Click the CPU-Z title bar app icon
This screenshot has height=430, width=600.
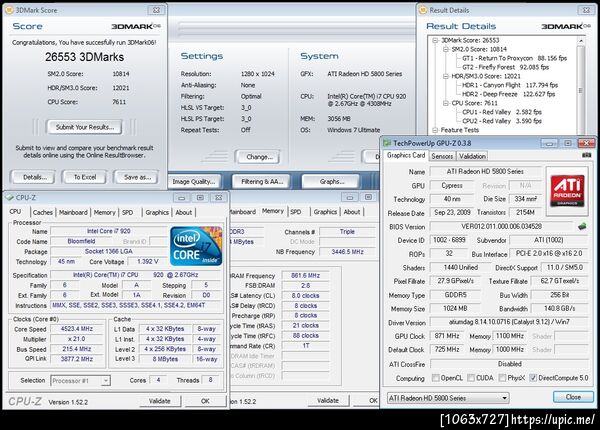pos(9,197)
